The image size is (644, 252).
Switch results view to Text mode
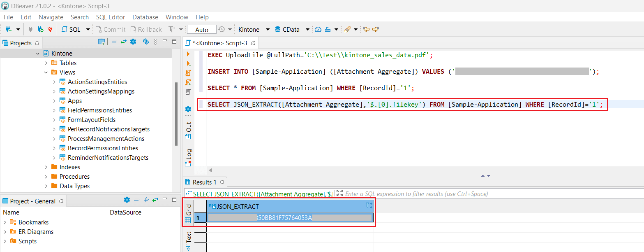[x=188, y=237]
